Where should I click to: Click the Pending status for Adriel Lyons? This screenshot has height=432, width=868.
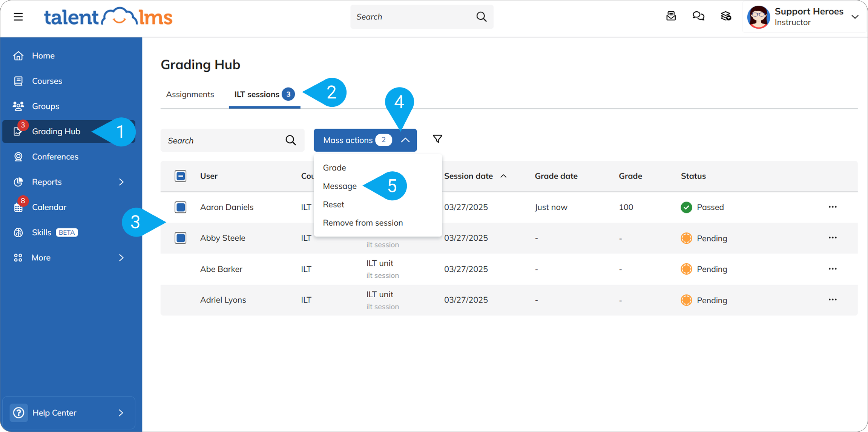704,300
